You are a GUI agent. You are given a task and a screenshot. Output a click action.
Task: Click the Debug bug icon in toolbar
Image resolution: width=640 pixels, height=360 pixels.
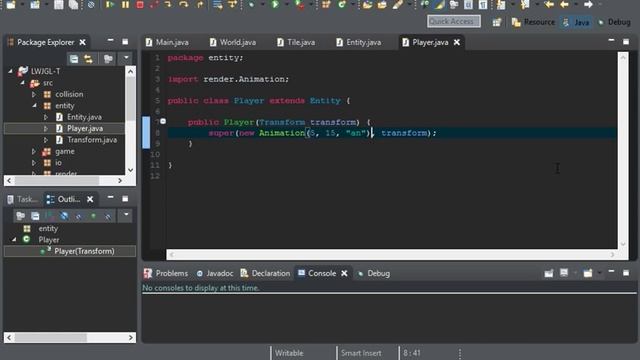pos(252,5)
